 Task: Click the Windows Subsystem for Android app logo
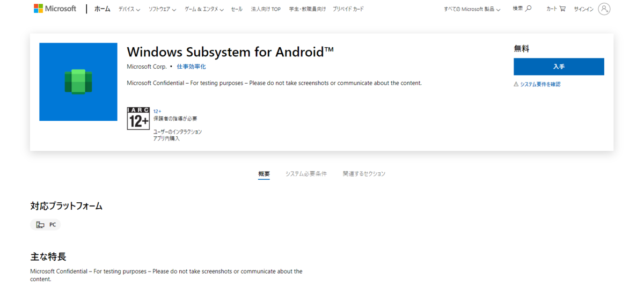coord(78,82)
